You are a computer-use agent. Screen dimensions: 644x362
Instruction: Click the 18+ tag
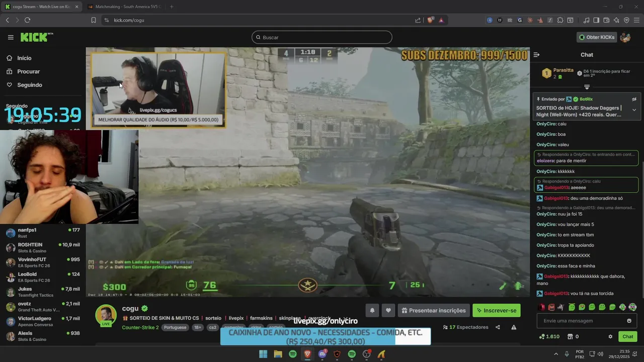tap(198, 327)
